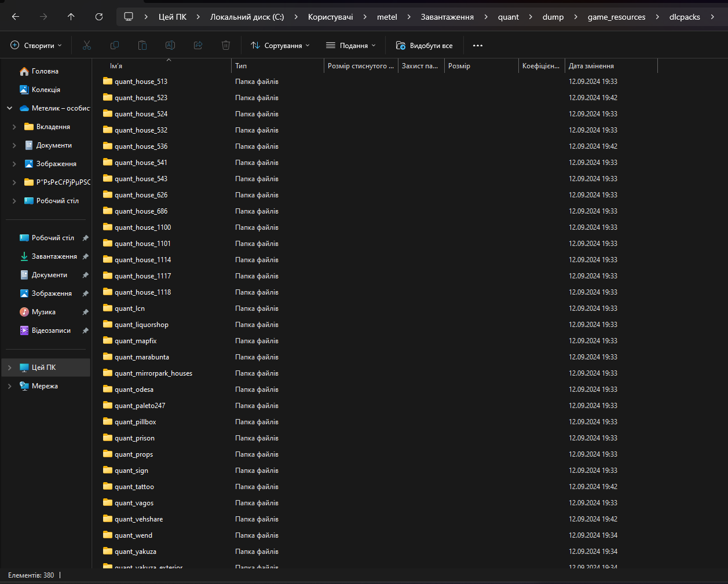Image resolution: width=728 pixels, height=584 pixels.
Task: Sort by Розмір column header
Action: pyautogui.click(x=481, y=66)
